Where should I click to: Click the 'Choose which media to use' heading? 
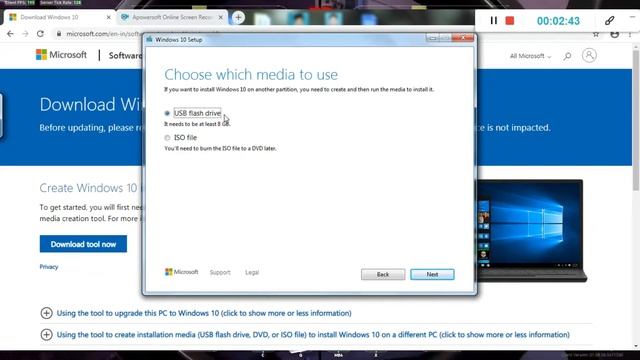tap(251, 74)
